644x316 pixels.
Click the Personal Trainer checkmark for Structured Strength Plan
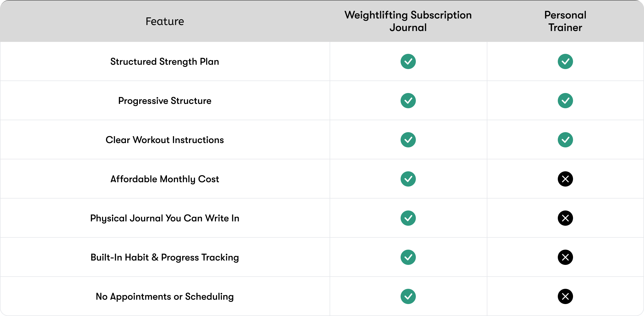[x=565, y=61]
